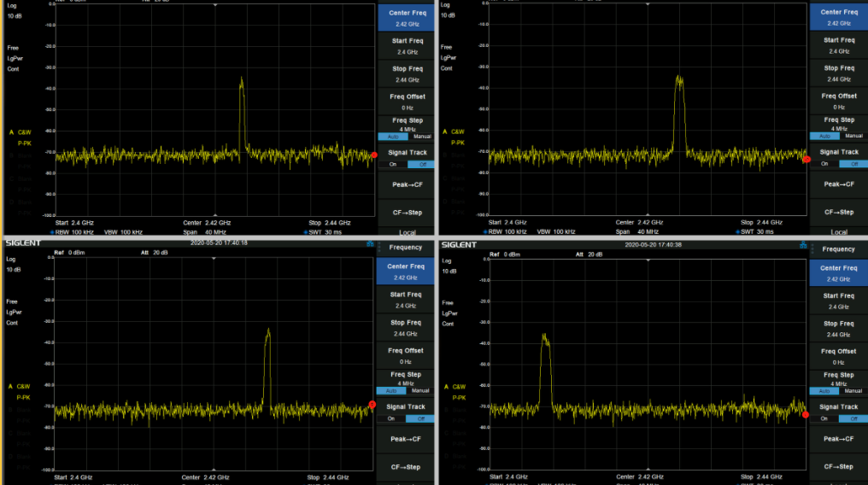The width and height of the screenshot is (868, 485).
Task: Set Freq Step to Manual in top-left analyzer
Action: pos(422,137)
